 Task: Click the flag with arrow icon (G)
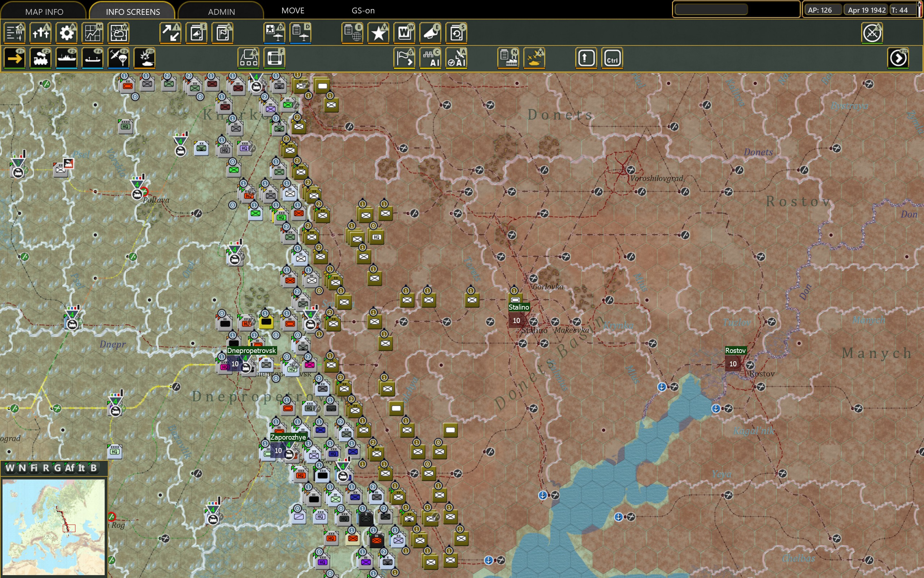click(x=404, y=59)
